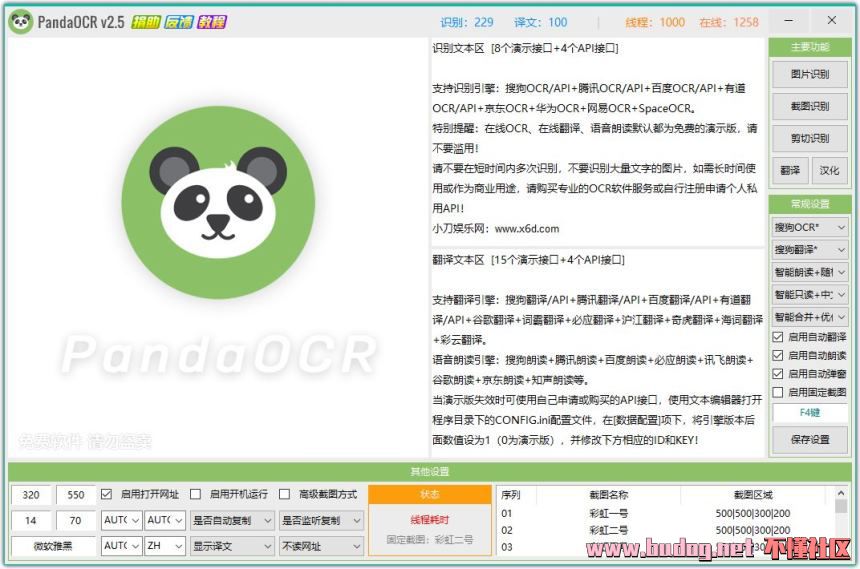The height and width of the screenshot is (569, 860).
Task: Click the 剪切识别 button
Action: tap(810, 138)
